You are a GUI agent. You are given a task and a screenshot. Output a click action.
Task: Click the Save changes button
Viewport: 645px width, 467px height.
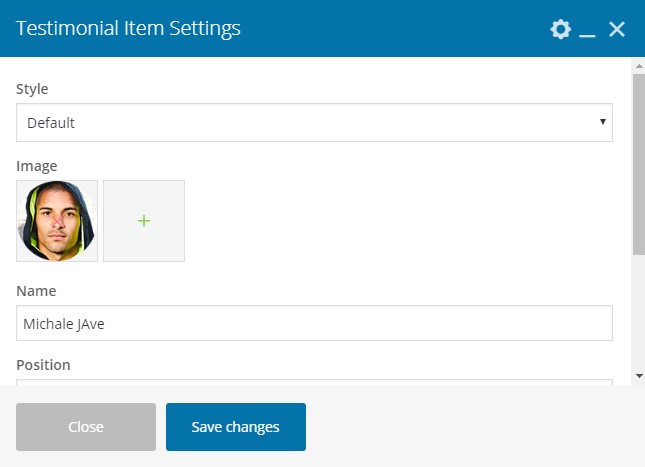pyautogui.click(x=236, y=427)
